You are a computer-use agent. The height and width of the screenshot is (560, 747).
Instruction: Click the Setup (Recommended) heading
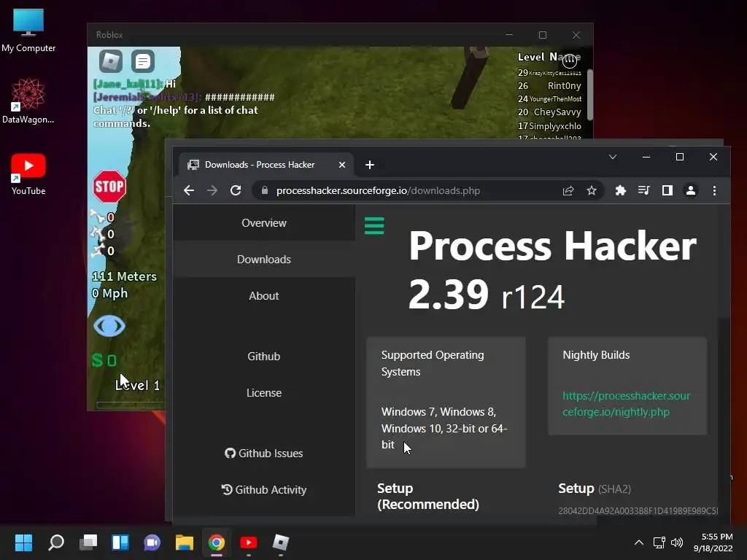(427, 496)
